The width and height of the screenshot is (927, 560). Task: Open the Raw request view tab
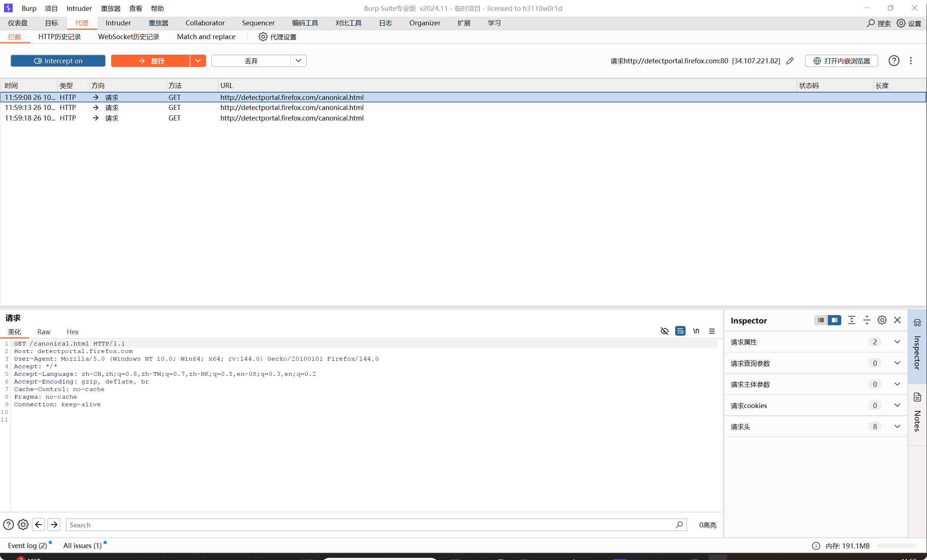[44, 332]
